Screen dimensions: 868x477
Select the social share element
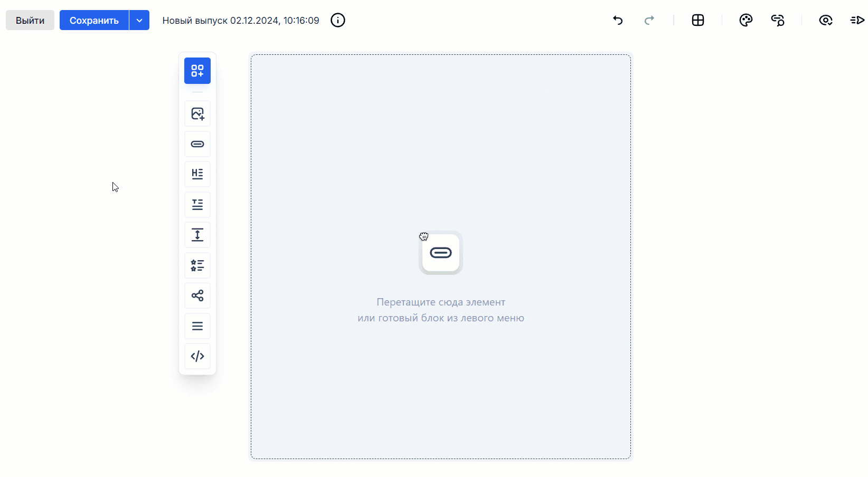tap(197, 295)
